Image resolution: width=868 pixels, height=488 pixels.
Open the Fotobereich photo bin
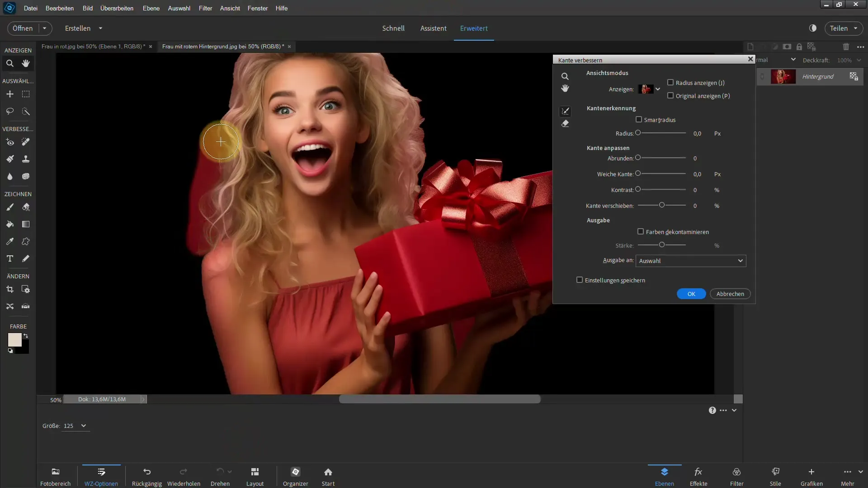point(55,477)
